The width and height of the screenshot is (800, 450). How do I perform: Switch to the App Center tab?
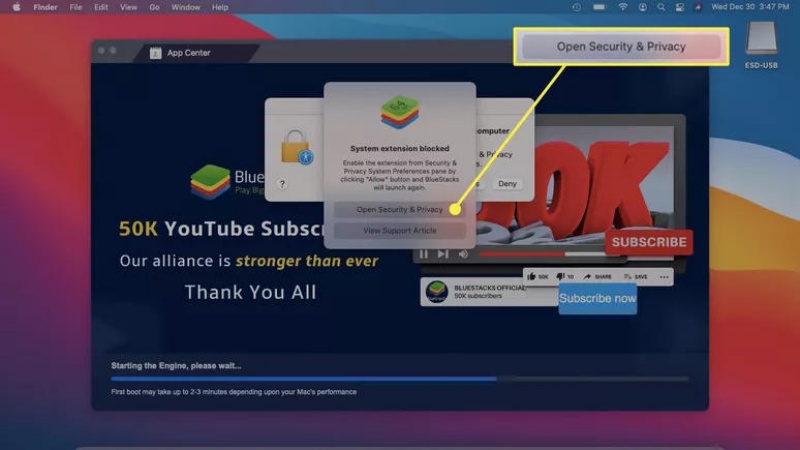(196, 53)
